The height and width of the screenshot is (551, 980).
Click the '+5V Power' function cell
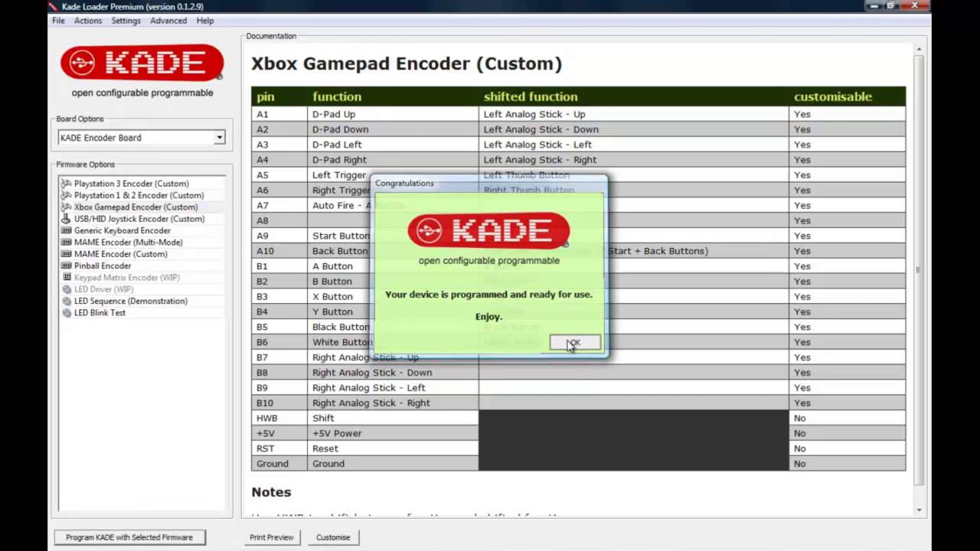click(394, 433)
